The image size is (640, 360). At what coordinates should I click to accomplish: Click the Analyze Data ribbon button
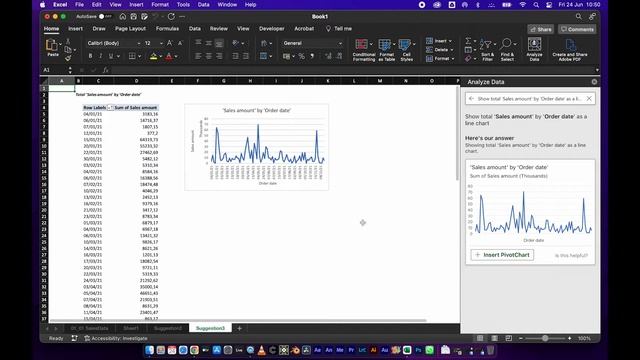click(534, 49)
